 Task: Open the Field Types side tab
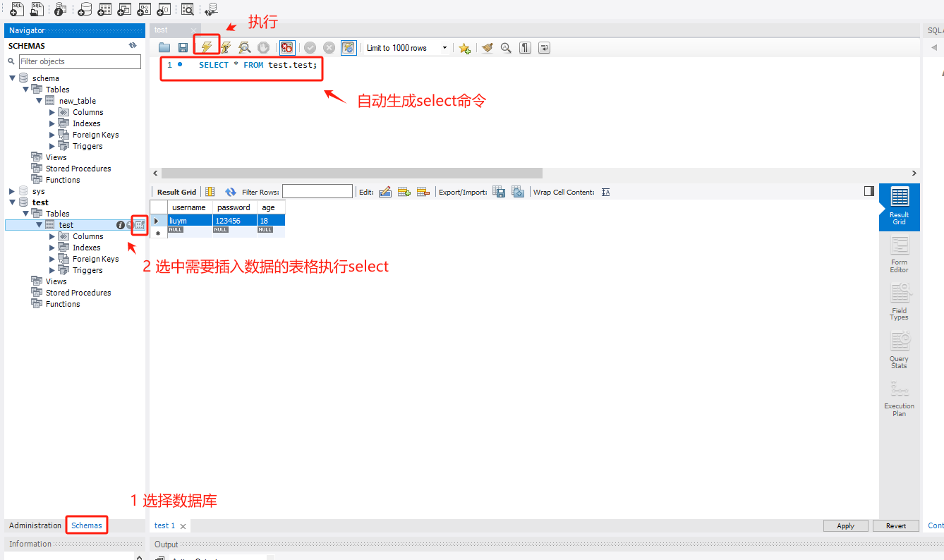pos(899,302)
